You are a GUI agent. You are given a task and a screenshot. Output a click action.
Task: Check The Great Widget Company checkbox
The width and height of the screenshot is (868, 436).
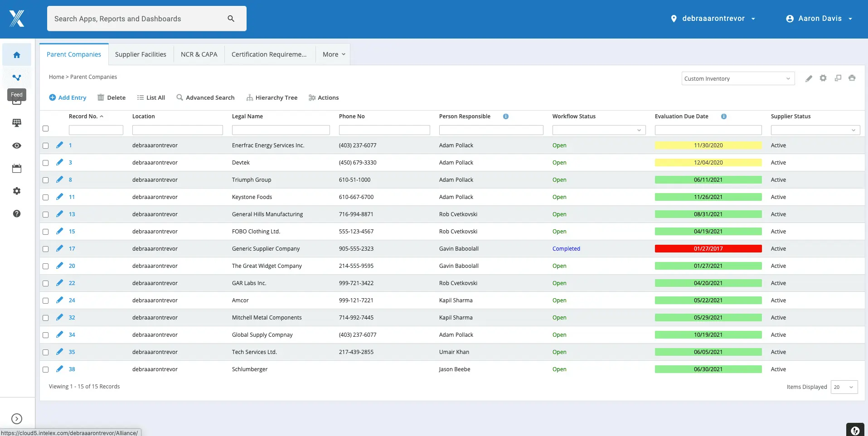(45, 266)
